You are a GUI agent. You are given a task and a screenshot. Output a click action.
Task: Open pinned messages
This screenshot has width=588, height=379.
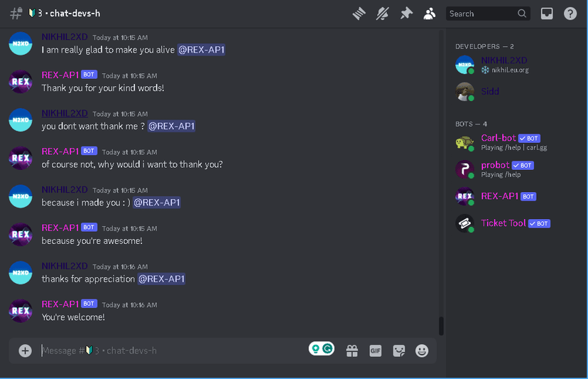[x=406, y=14]
